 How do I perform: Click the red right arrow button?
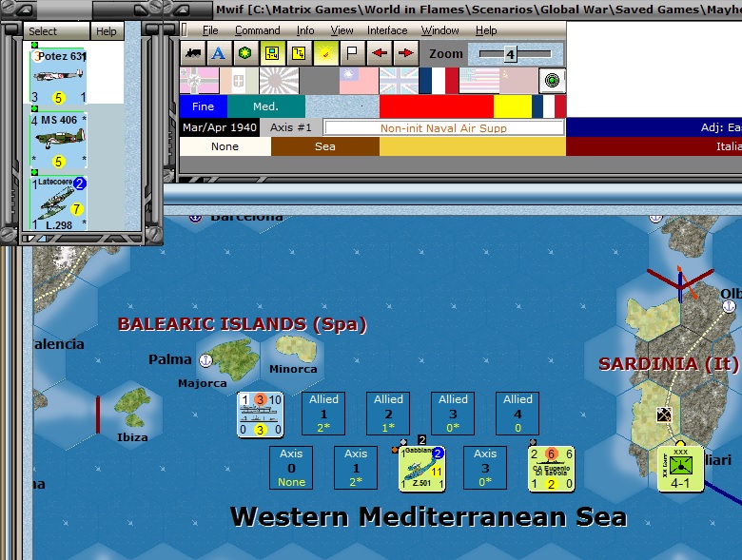[x=405, y=53]
